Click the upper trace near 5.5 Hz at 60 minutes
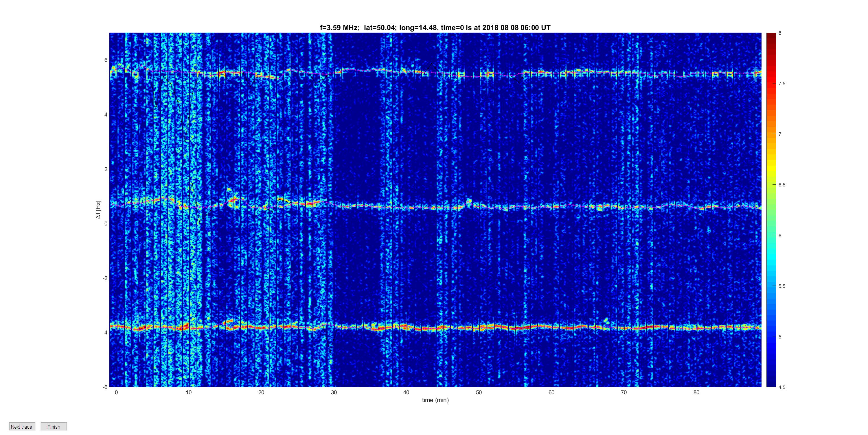Image resolution: width=868 pixels, height=435 pixels. pos(551,73)
